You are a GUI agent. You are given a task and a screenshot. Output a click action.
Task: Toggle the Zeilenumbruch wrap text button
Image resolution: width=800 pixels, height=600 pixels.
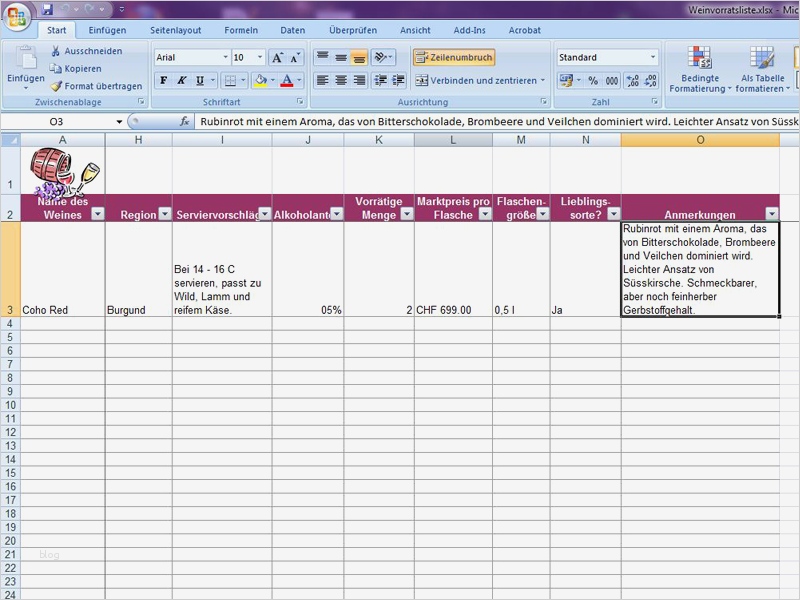pyautogui.click(x=453, y=58)
